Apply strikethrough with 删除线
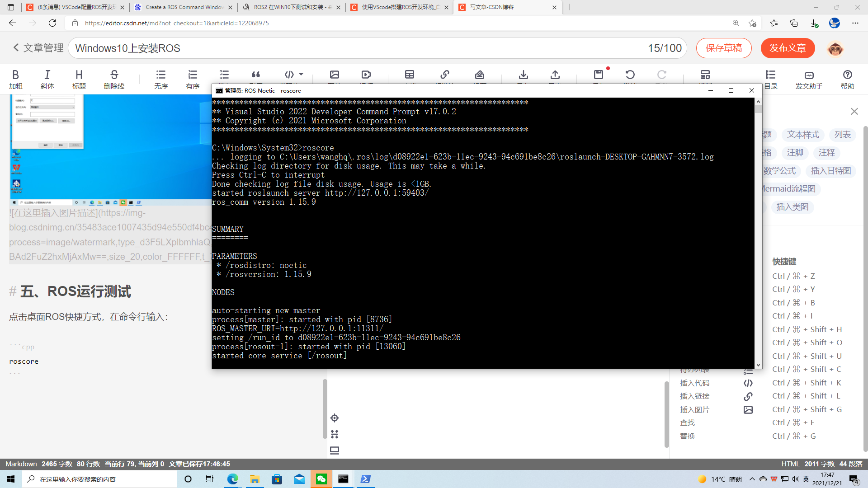The height and width of the screenshot is (488, 868). click(114, 78)
